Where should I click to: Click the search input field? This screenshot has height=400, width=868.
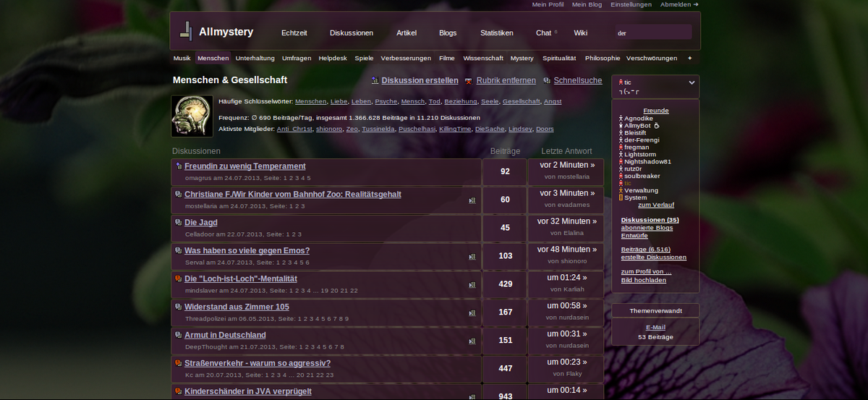coord(653,33)
